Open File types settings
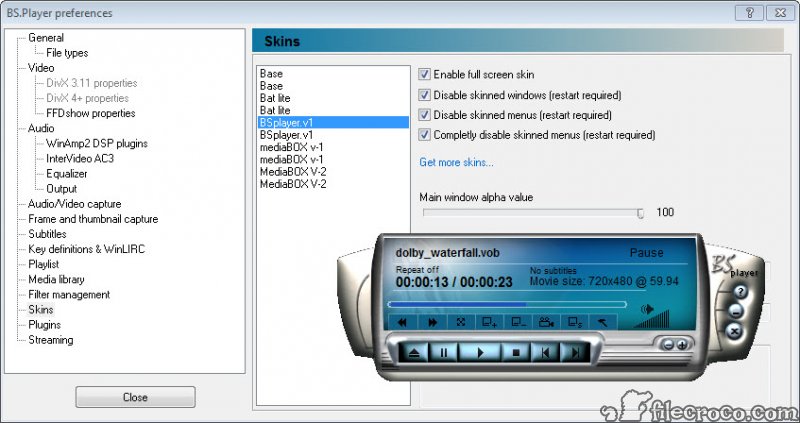800x423 pixels. pyautogui.click(x=67, y=53)
